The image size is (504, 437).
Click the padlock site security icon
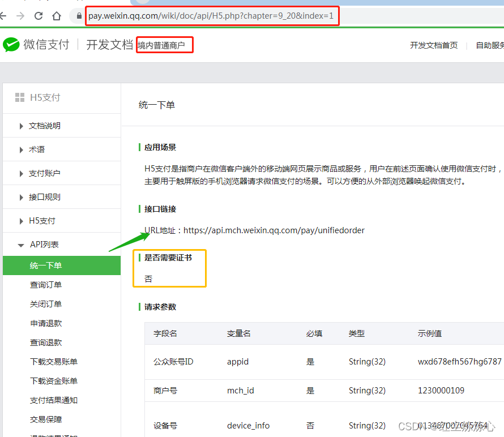pyautogui.click(x=79, y=15)
